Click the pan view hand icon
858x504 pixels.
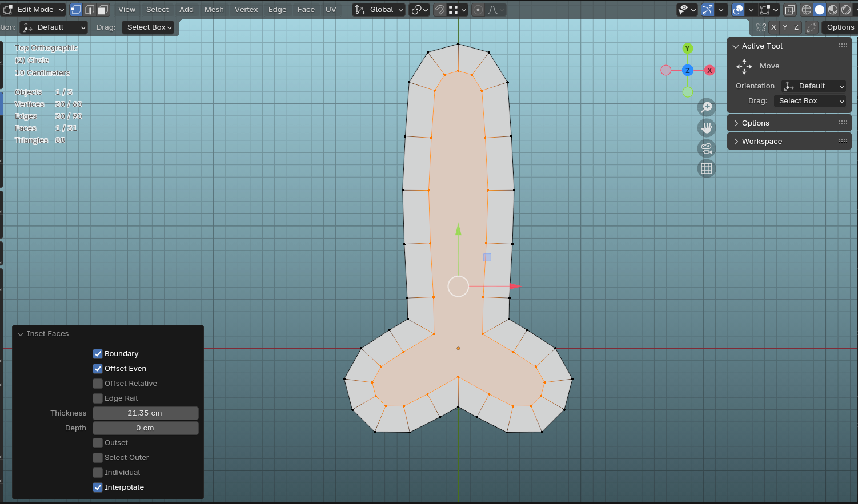pos(707,128)
